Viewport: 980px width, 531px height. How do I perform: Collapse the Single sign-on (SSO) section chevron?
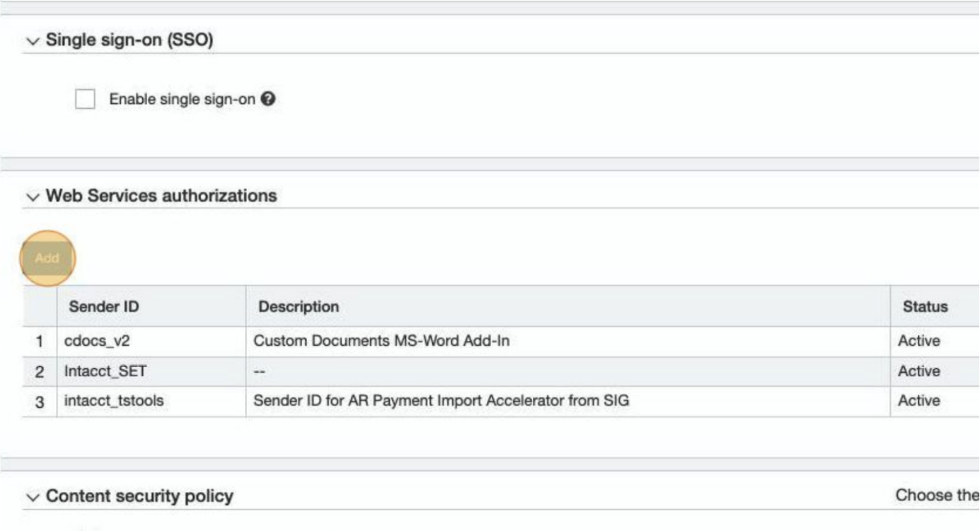coord(33,41)
